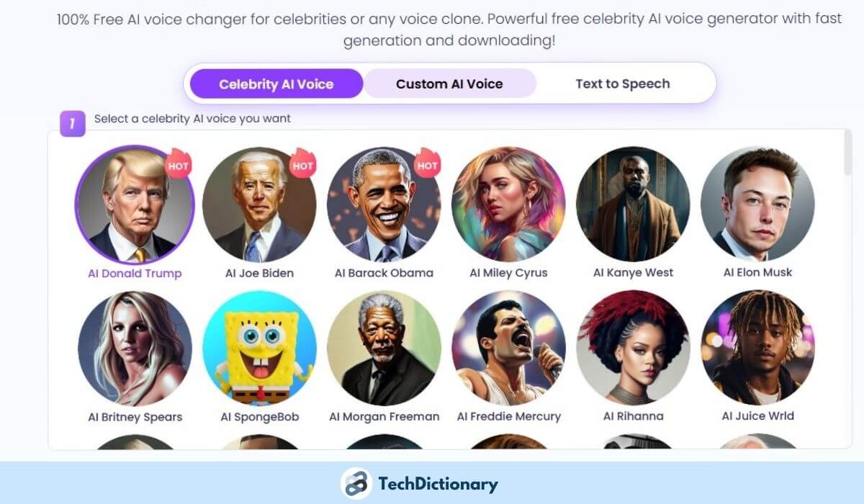Choose the AI Kanye West avatar
Viewport: 864px width, 504px height.
633,204
